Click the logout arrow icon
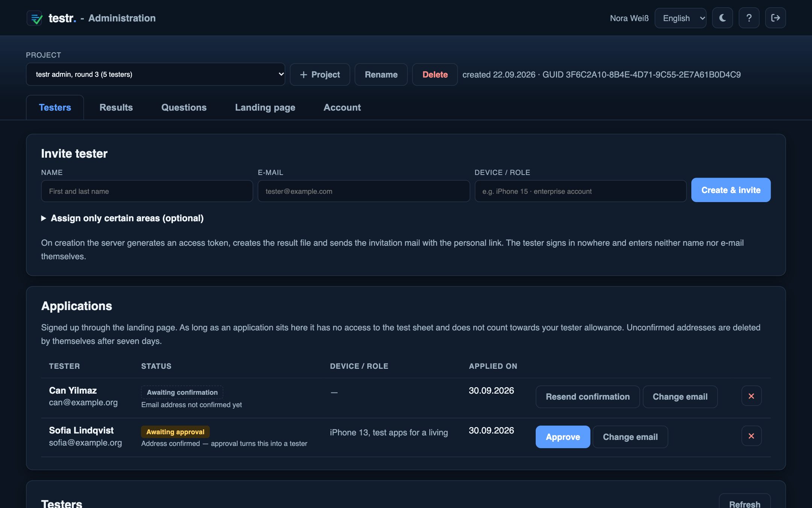812x508 pixels. (775, 18)
